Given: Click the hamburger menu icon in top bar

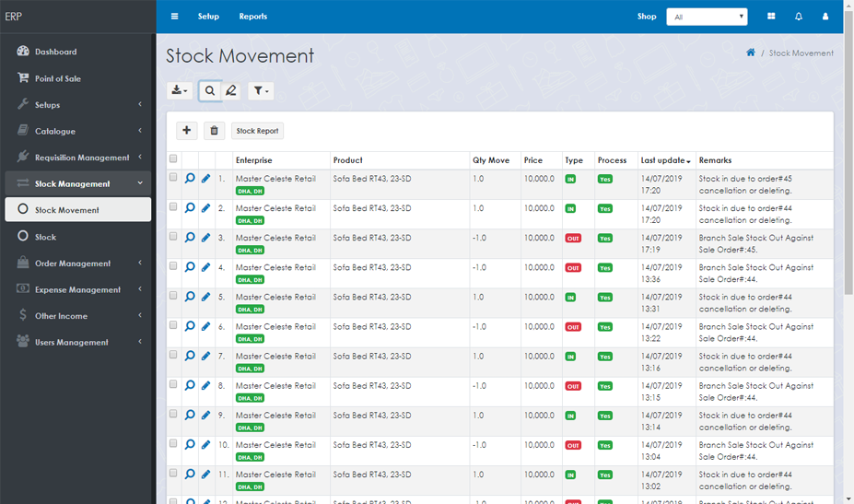Looking at the screenshot, I should pos(174,17).
